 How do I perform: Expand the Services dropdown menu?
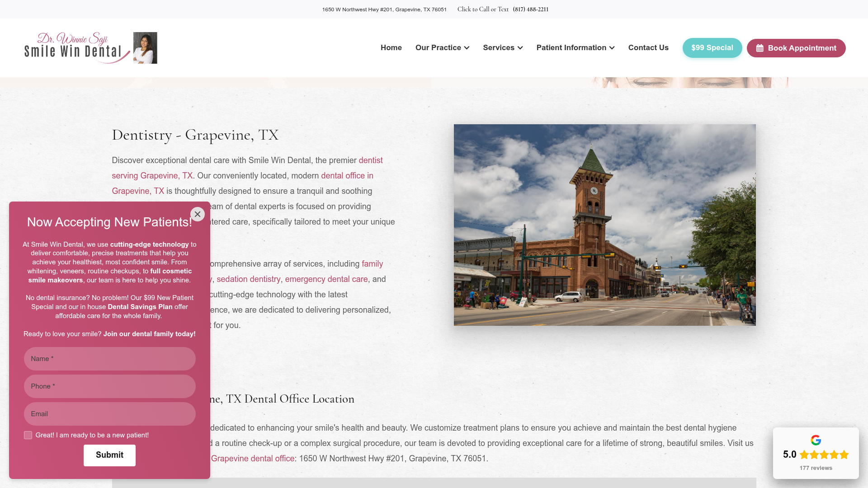[x=503, y=48]
